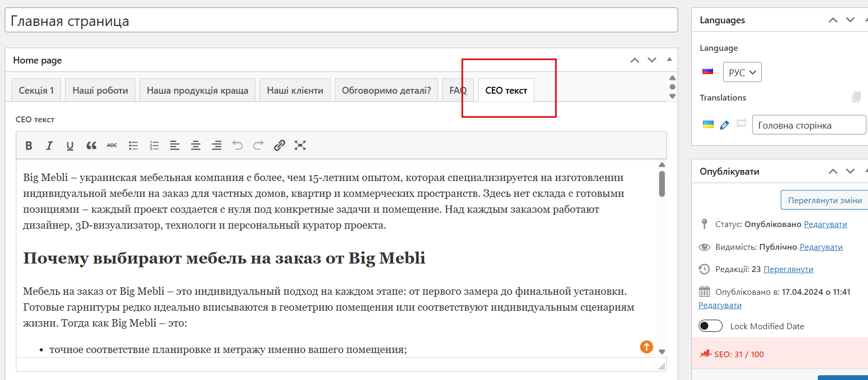Select the СЕО текст tab

pyautogui.click(x=506, y=90)
